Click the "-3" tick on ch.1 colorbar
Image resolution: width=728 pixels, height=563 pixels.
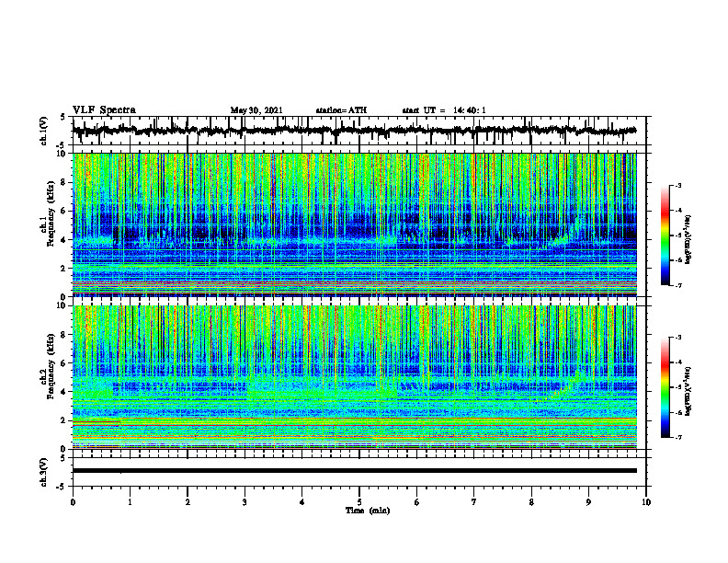678,185
